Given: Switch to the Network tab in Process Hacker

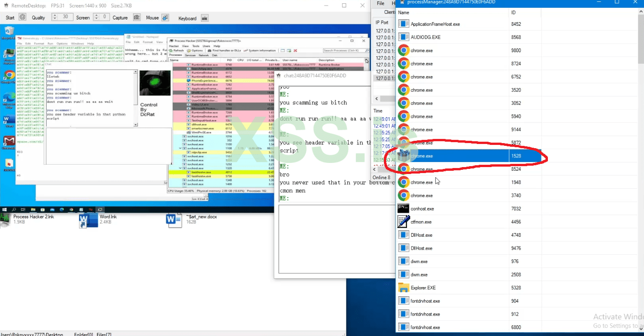Looking at the screenshot, I should (203, 55).
